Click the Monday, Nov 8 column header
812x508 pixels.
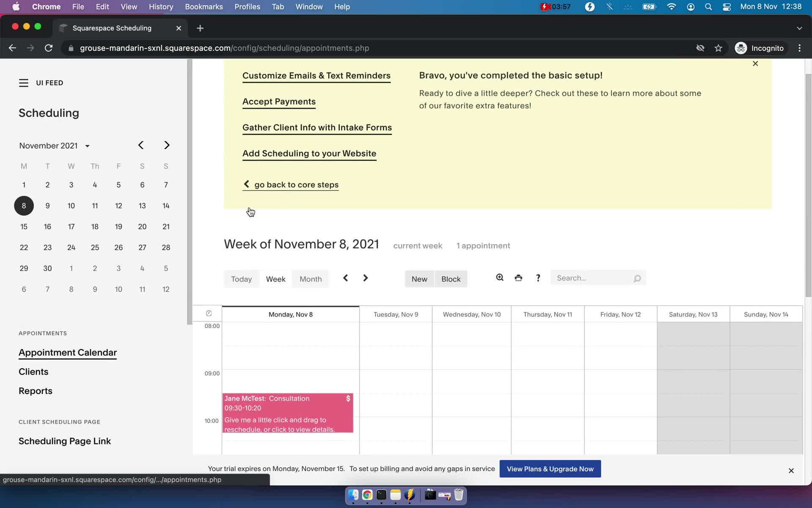[x=291, y=315]
